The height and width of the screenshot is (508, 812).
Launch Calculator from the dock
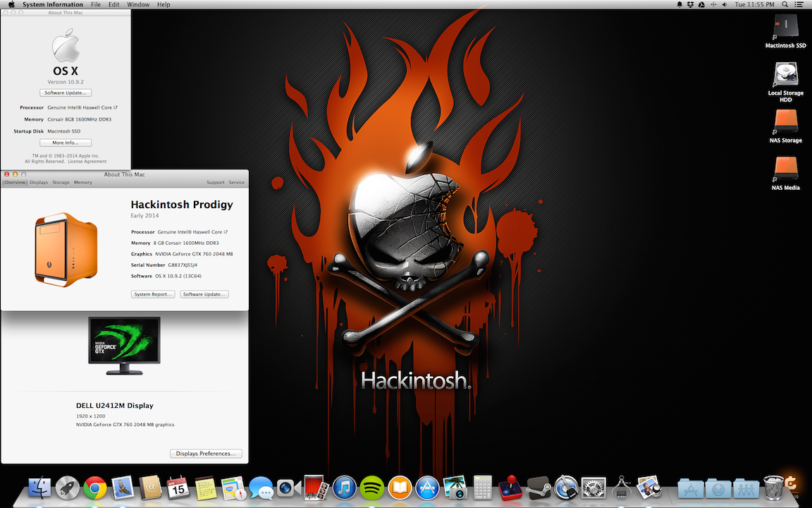tap(483, 488)
